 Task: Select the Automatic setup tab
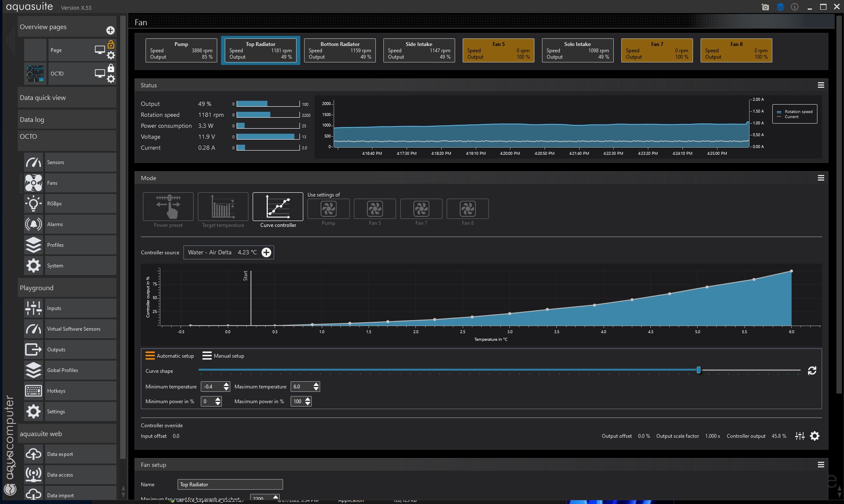coord(170,356)
